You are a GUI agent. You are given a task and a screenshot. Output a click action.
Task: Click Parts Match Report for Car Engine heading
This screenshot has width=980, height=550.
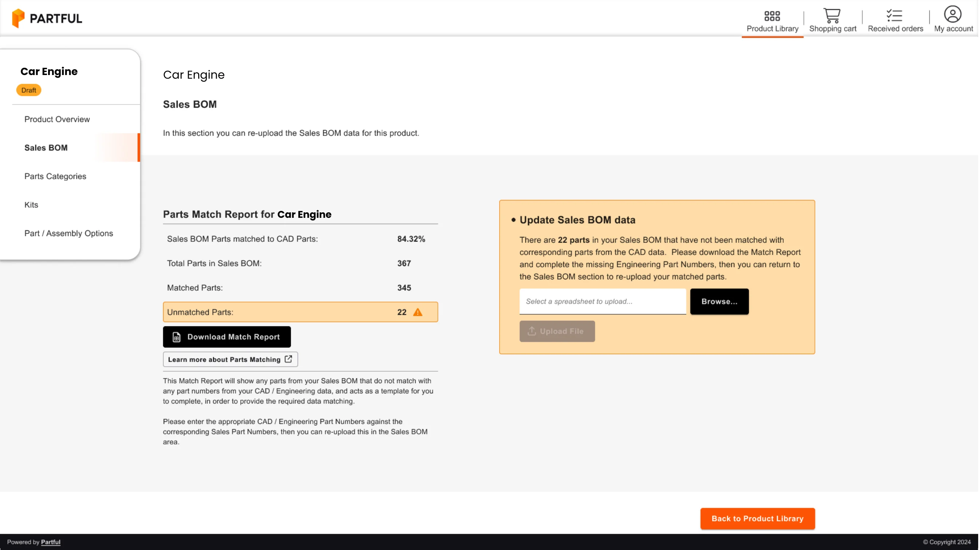[x=248, y=215]
